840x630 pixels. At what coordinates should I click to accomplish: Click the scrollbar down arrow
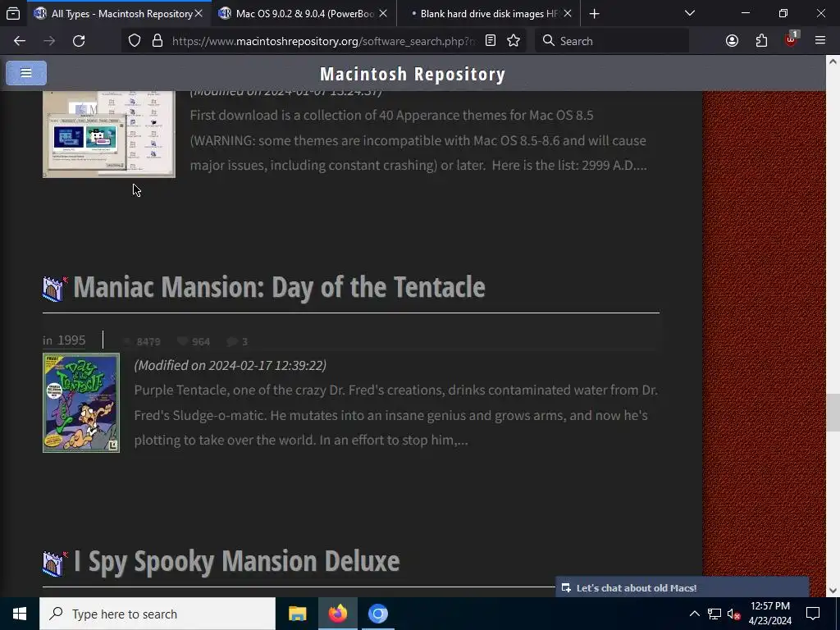click(833, 591)
